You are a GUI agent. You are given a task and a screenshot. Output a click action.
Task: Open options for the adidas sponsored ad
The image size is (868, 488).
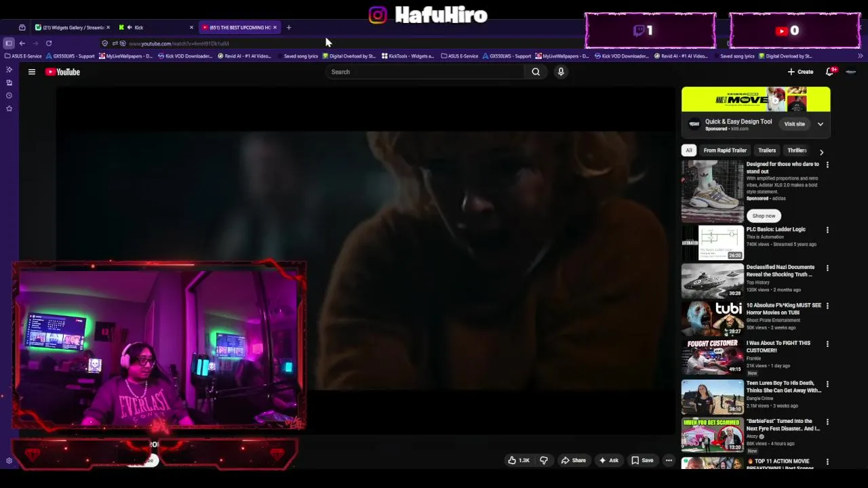coord(827,165)
